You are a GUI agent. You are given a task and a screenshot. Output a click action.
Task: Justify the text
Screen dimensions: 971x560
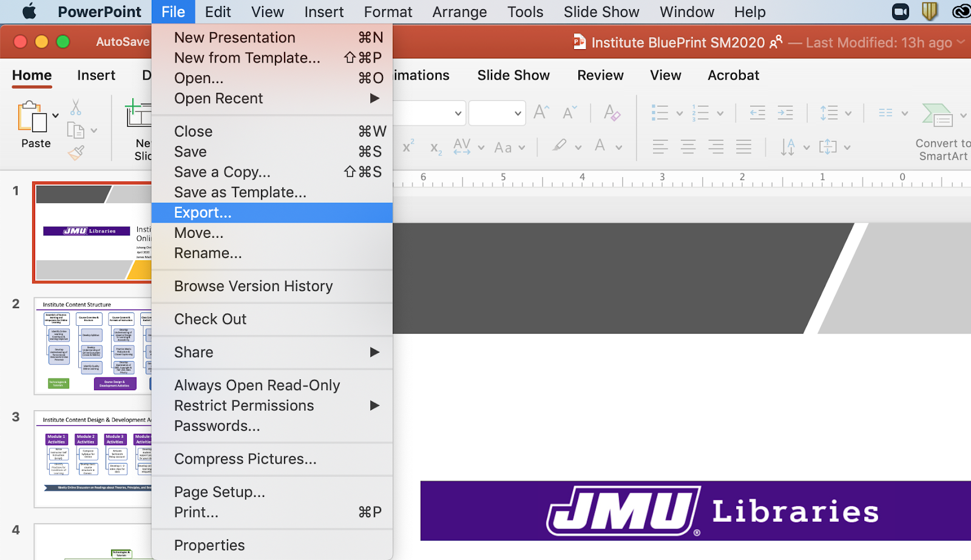point(744,147)
